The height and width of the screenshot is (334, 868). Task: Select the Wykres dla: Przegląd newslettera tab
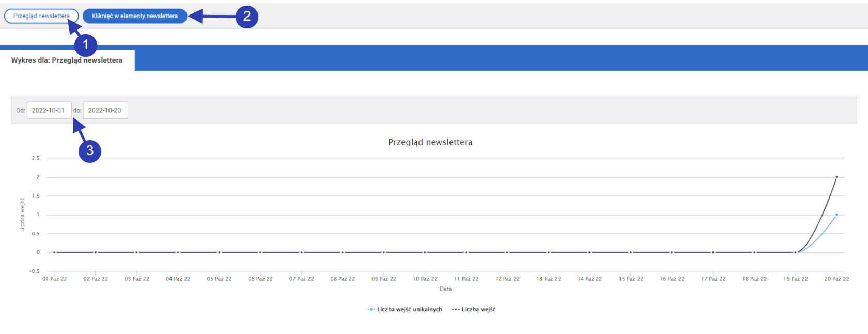[67, 60]
